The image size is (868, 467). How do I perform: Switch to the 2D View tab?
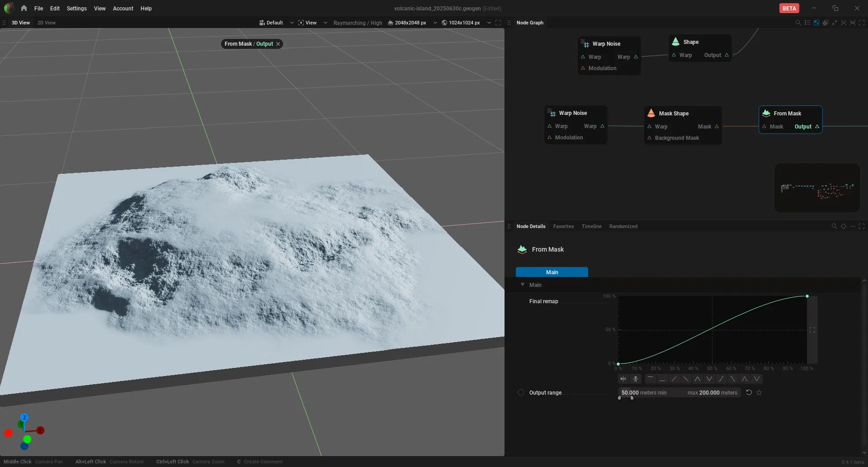tap(47, 23)
